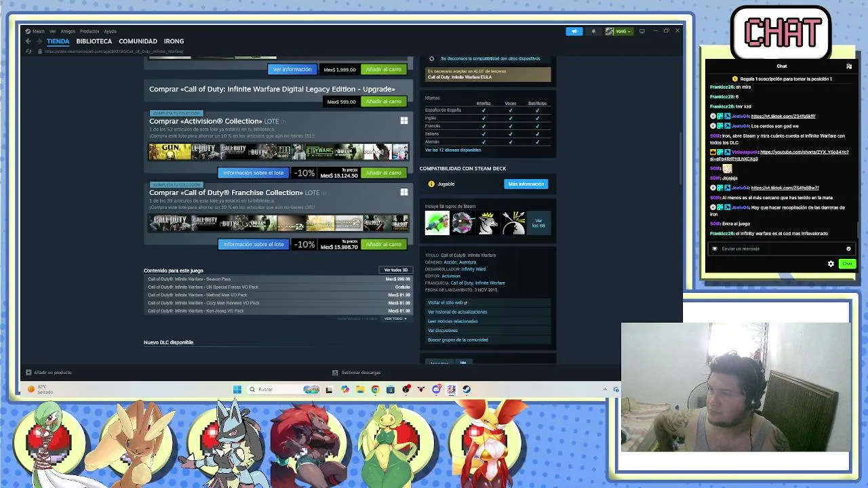This screenshot has width=868, height=488.
Task: Open Leer noticias relacionadas link
Action: [x=452, y=321]
